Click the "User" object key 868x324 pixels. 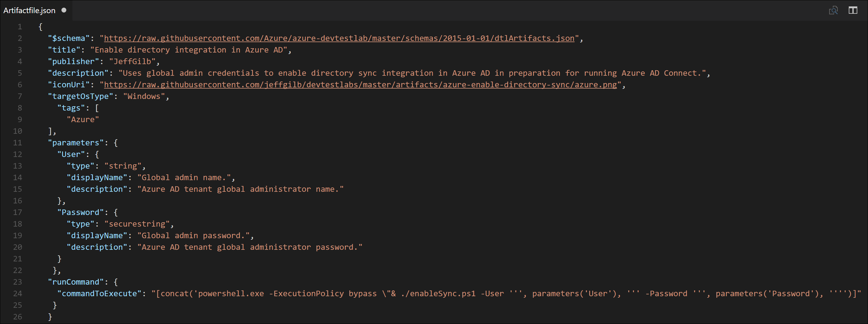tap(71, 154)
